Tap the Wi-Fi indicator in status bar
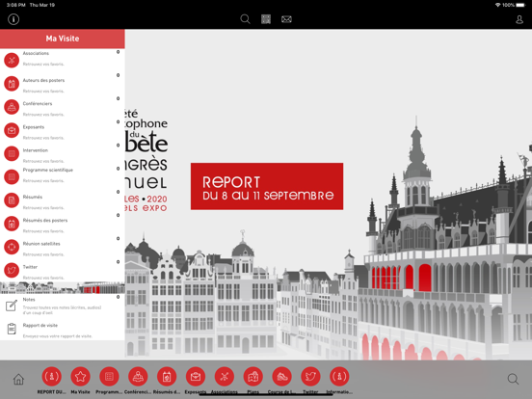 [x=497, y=5]
